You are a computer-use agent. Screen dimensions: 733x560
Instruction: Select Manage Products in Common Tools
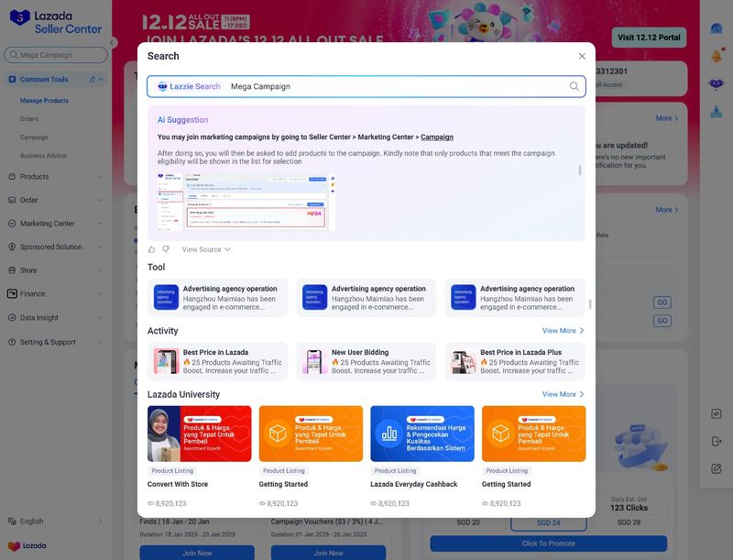click(x=44, y=101)
